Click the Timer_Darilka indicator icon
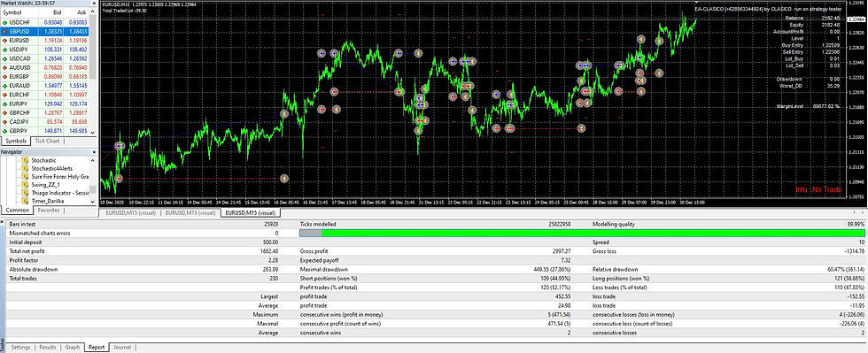Screen dimensions: 868x353 [x=25, y=201]
